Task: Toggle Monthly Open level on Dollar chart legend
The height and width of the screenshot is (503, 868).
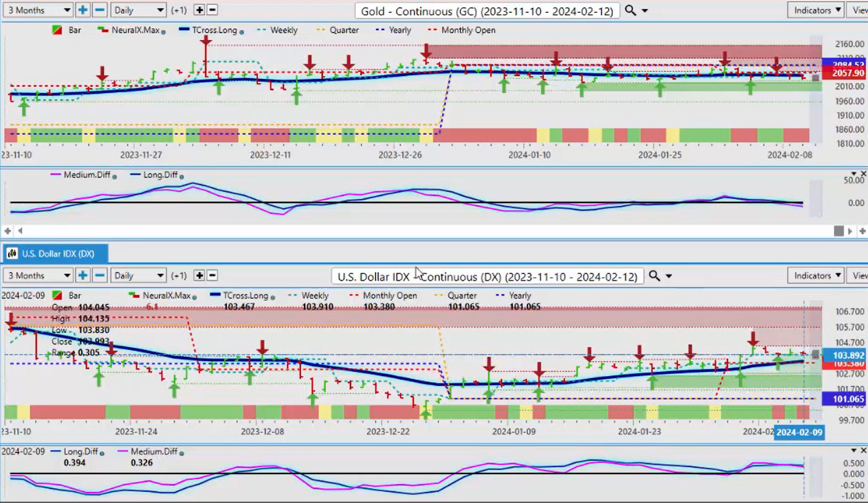Action: (382, 296)
